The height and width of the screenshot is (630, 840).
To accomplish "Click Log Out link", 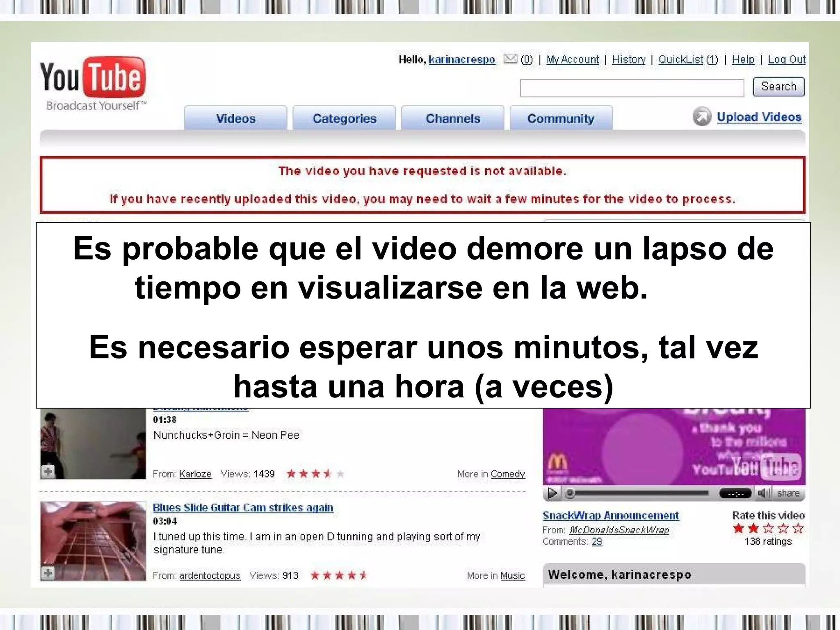I will pos(787,60).
